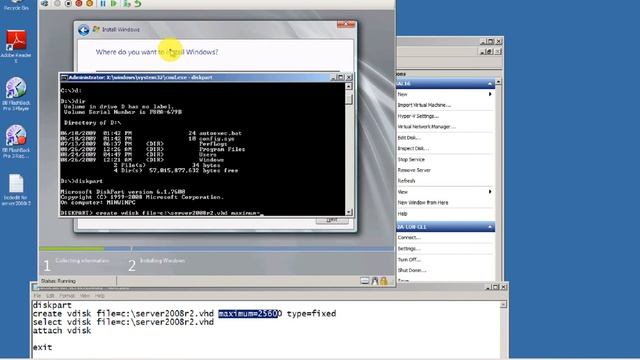
Task: Open Virtual Network Manager in Actions pane
Action: [x=427, y=127]
